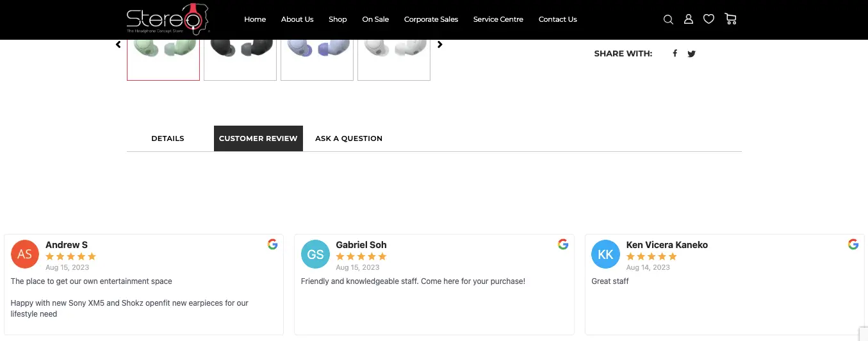
Task: Open the wishlist heart icon
Action: pyautogui.click(x=708, y=19)
